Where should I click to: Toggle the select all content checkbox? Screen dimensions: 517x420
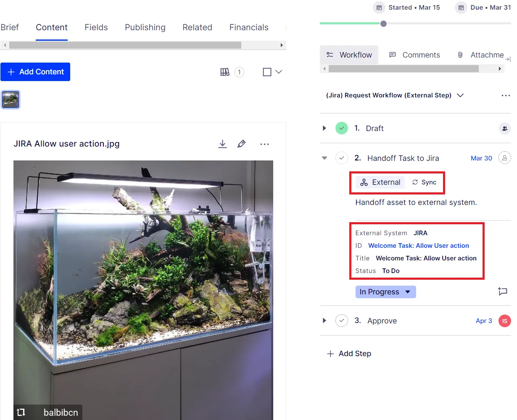pyautogui.click(x=267, y=72)
